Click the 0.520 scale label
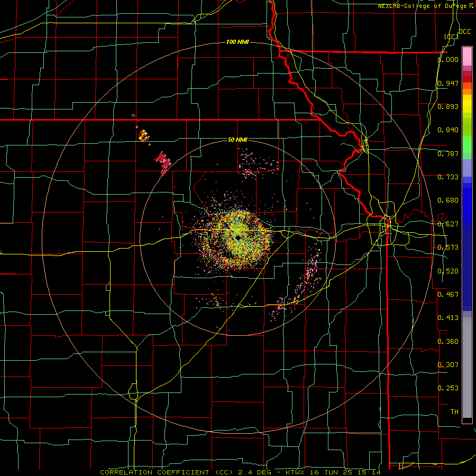The width and height of the screenshot is (476, 476). click(448, 271)
